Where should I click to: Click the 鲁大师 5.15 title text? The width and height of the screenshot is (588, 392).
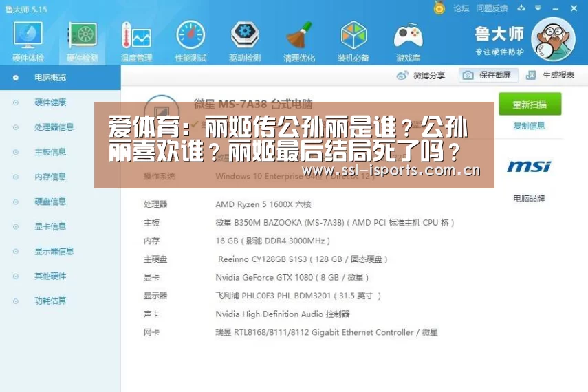pyautogui.click(x=26, y=10)
